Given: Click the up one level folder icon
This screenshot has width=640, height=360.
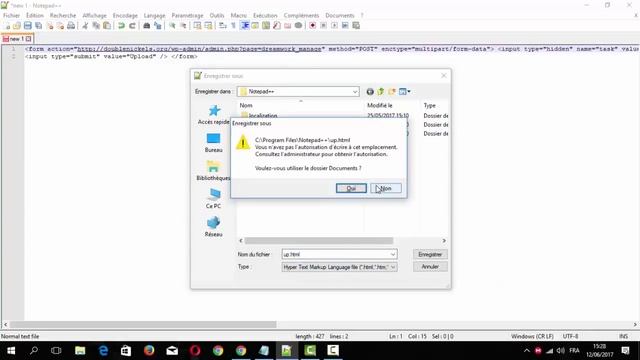Looking at the screenshot, I should point(380,91).
